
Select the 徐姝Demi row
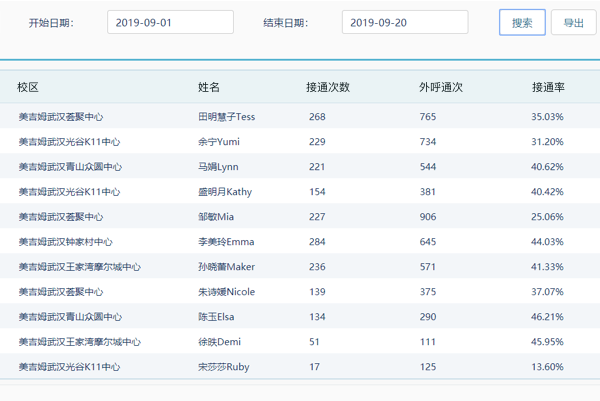(x=220, y=342)
